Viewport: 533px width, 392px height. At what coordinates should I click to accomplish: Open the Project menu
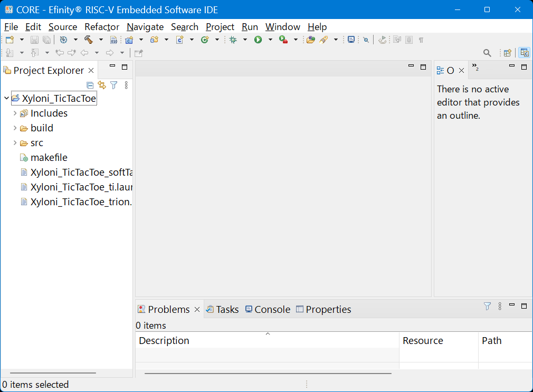coord(220,27)
